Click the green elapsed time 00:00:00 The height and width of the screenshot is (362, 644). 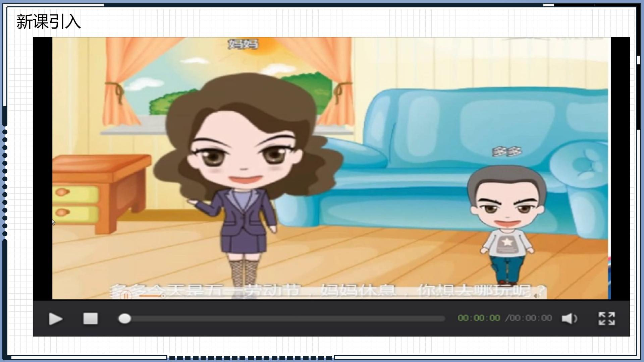pos(479,318)
